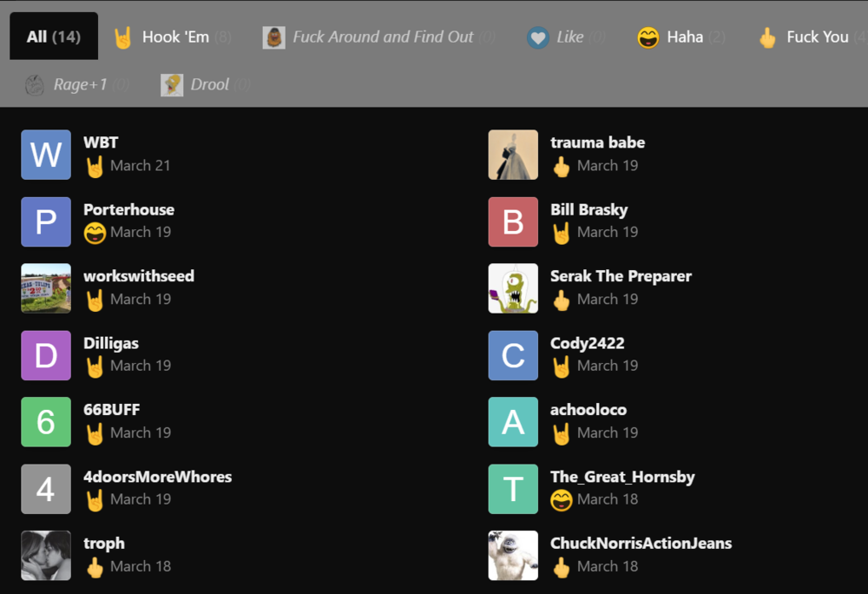This screenshot has height=594, width=868.
Task: Open The_Great_Hornsby's green T avatar
Action: click(x=513, y=489)
